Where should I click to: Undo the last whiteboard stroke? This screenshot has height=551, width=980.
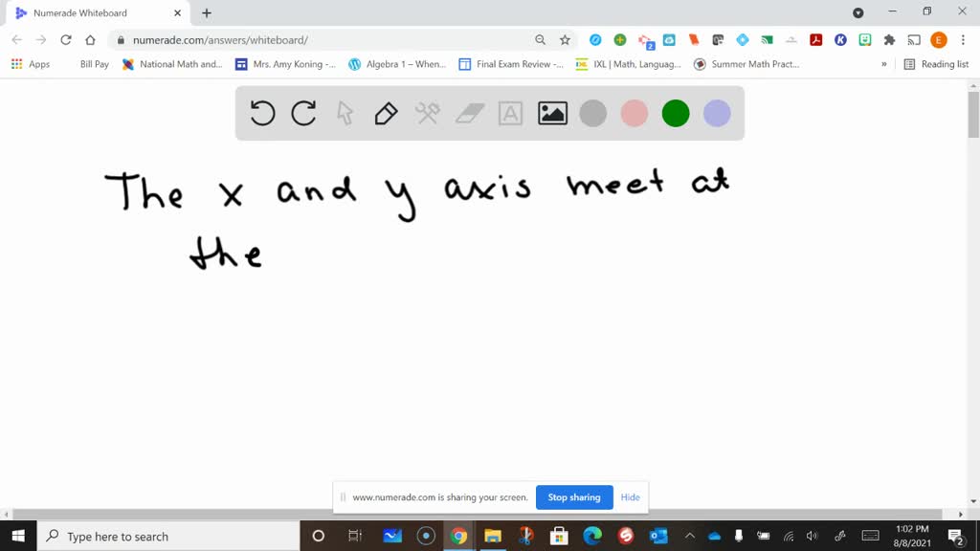pyautogui.click(x=262, y=113)
